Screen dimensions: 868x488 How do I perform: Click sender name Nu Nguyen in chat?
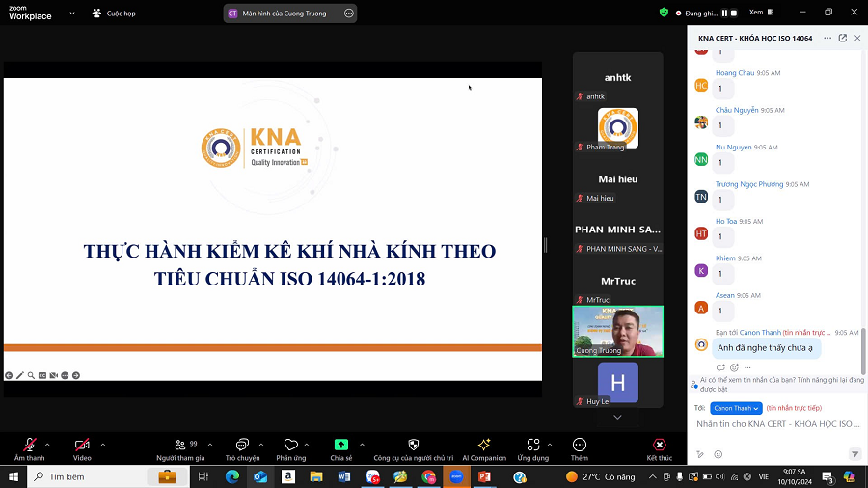[734, 148]
